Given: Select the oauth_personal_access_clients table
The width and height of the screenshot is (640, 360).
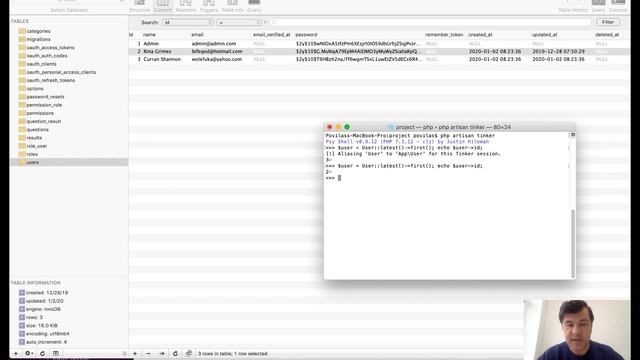Looking at the screenshot, I should (61, 72).
